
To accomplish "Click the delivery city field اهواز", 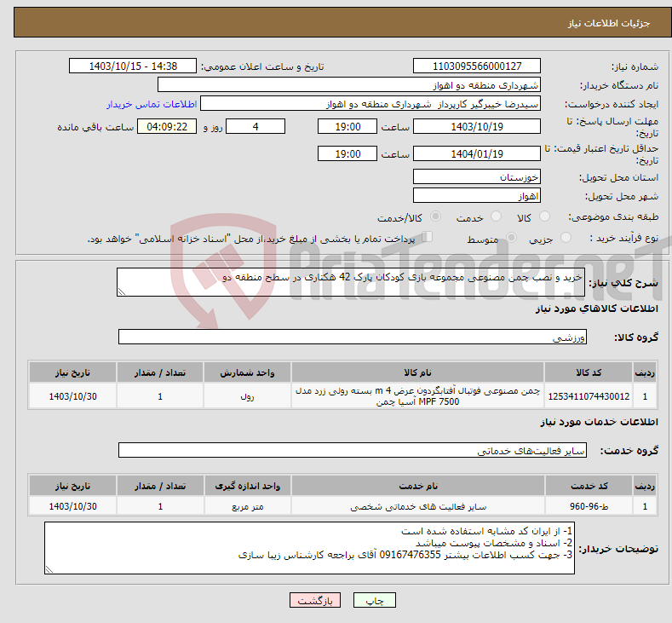I will [x=477, y=195].
